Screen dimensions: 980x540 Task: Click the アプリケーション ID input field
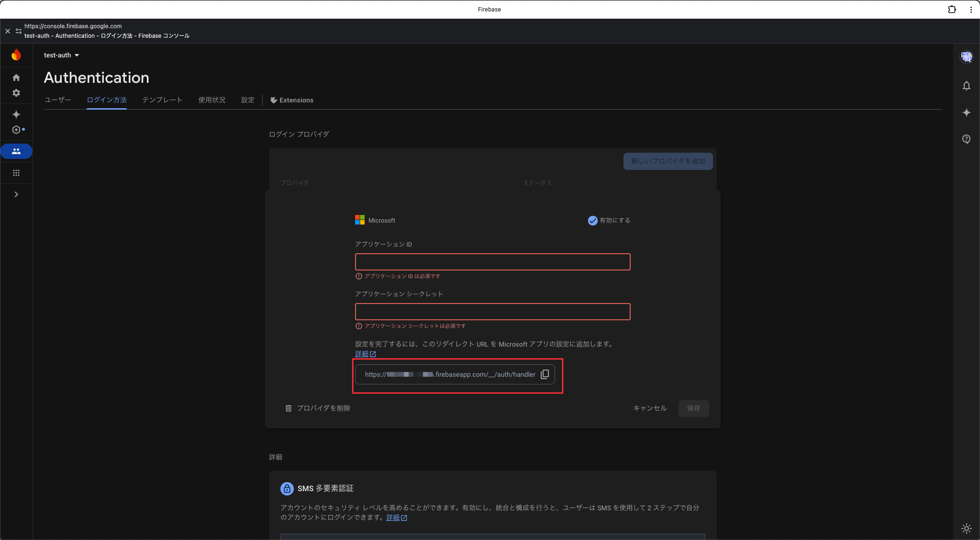(x=492, y=262)
